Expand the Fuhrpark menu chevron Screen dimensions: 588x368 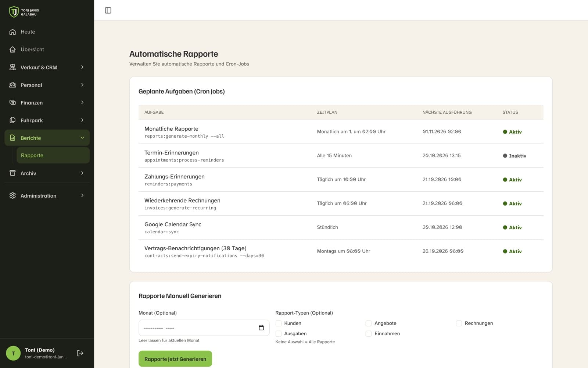(82, 120)
